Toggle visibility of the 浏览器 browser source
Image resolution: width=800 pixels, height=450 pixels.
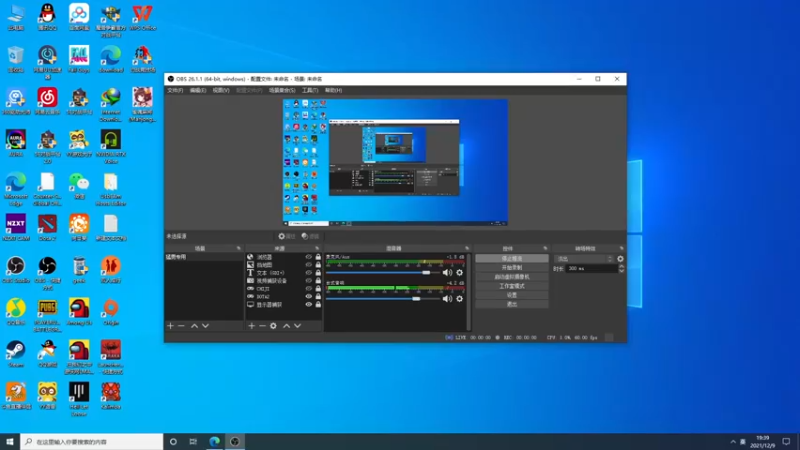point(309,257)
